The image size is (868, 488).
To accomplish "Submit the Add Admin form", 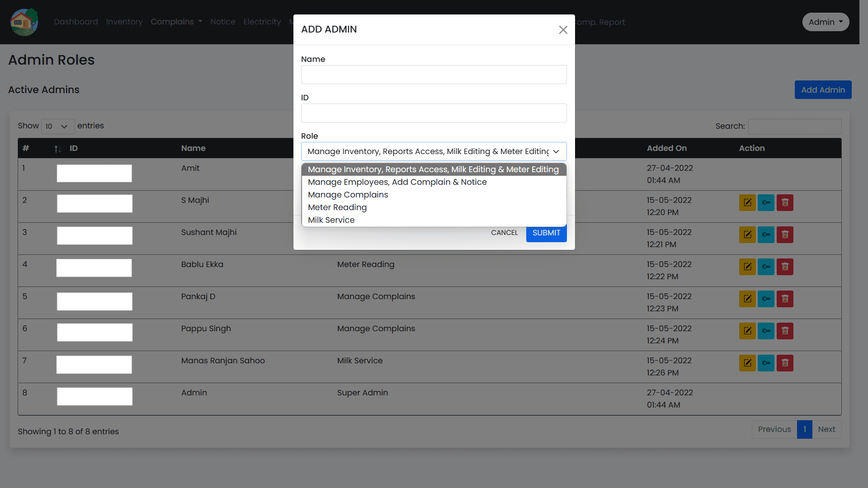I will pyautogui.click(x=546, y=233).
